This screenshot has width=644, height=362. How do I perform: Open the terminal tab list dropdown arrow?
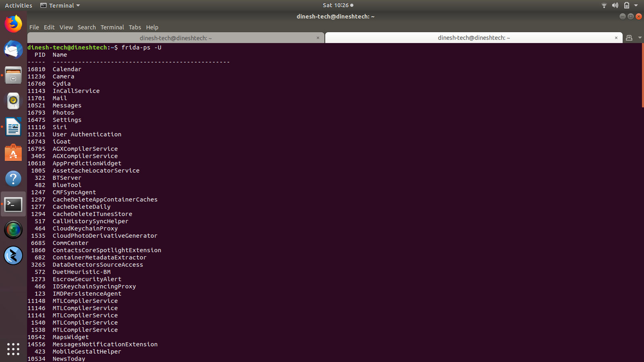click(640, 38)
